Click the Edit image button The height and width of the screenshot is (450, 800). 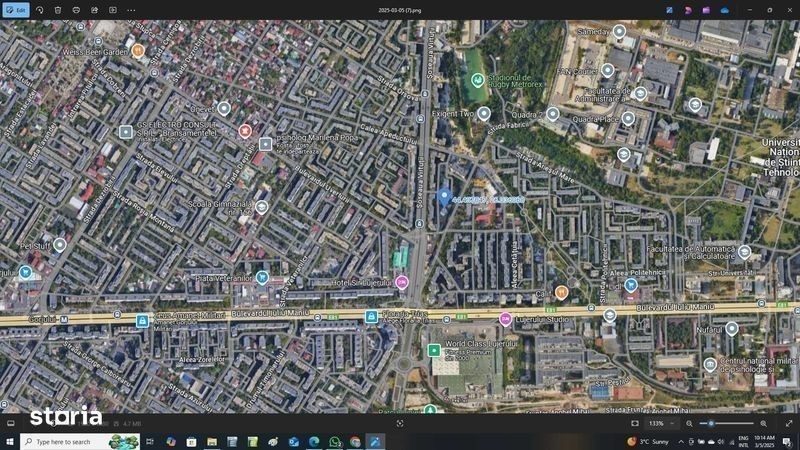(x=16, y=10)
